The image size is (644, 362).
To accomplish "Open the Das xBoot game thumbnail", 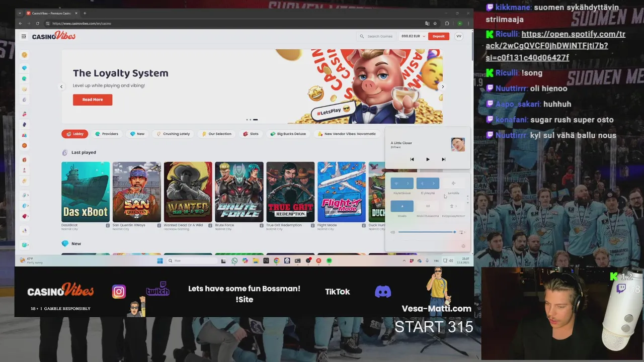I will point(86,192).
